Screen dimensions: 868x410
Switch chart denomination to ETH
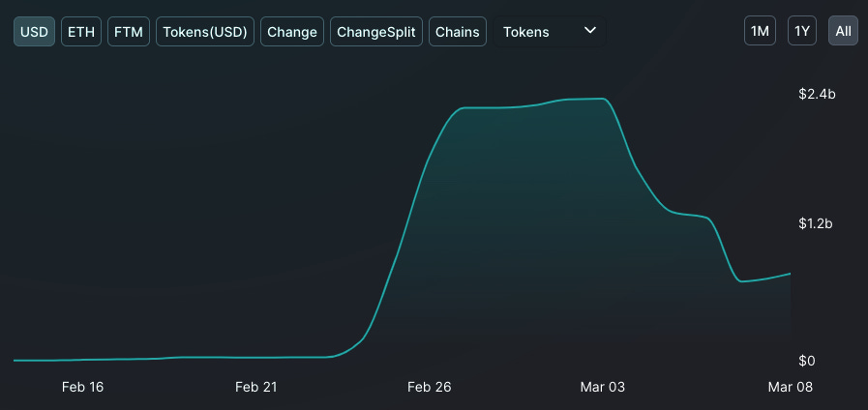(81, 32)
